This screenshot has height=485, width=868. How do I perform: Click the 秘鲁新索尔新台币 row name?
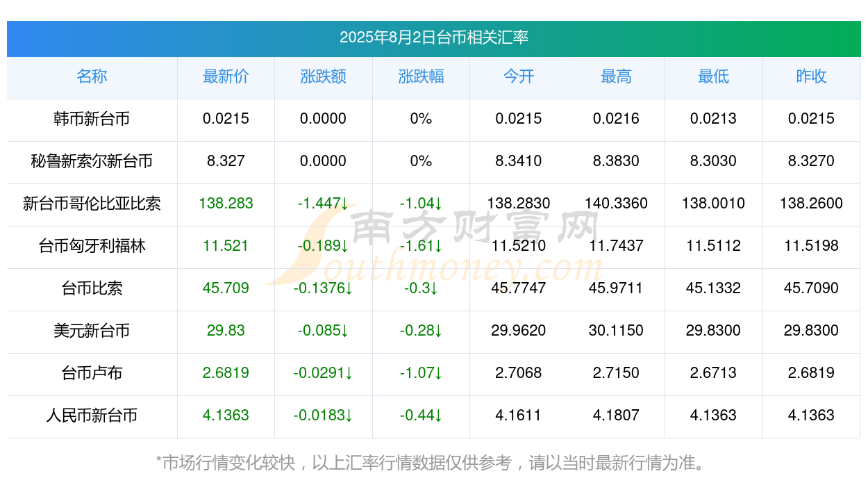click(92, 161)
